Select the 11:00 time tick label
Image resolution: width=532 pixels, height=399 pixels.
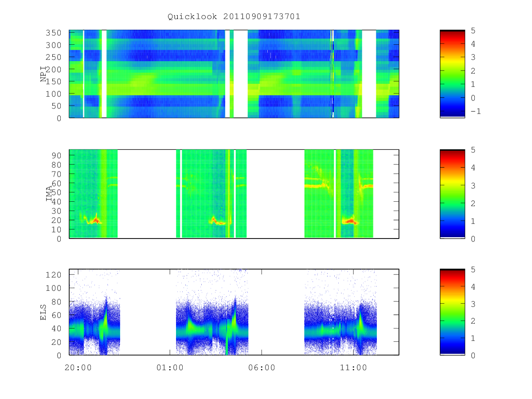coord(353,368)
